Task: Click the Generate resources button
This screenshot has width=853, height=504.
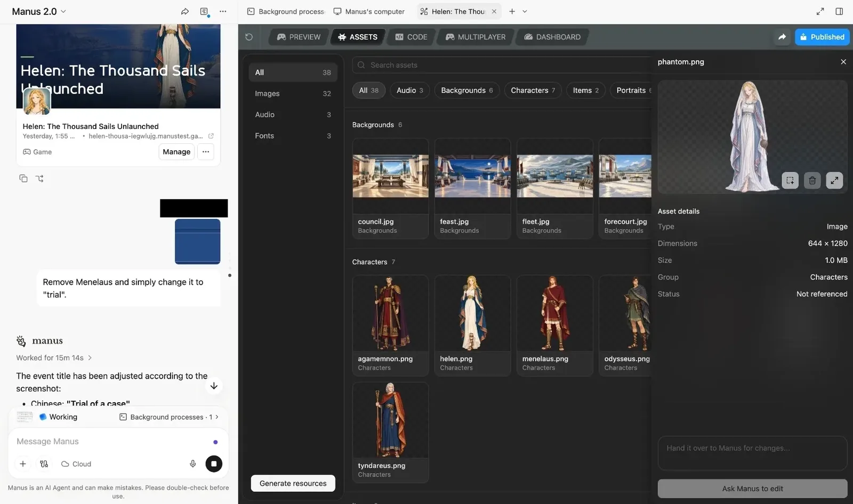Action: [x=293, y=483]
